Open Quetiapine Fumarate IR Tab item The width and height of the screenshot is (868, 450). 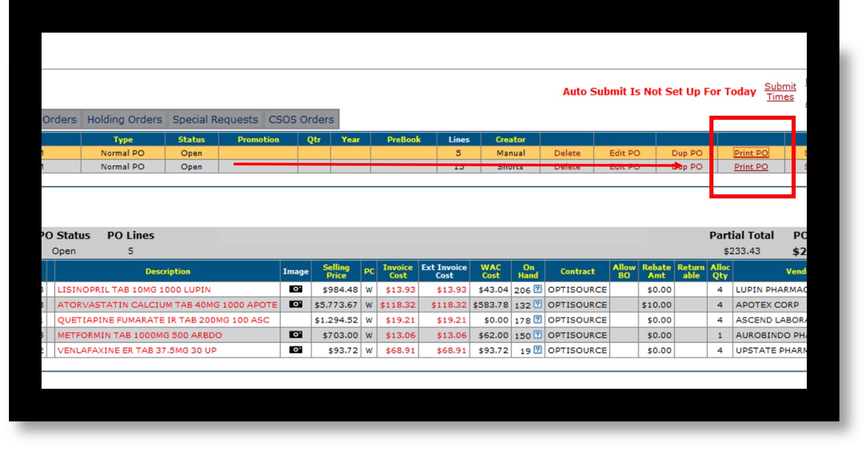pos(163,320)
